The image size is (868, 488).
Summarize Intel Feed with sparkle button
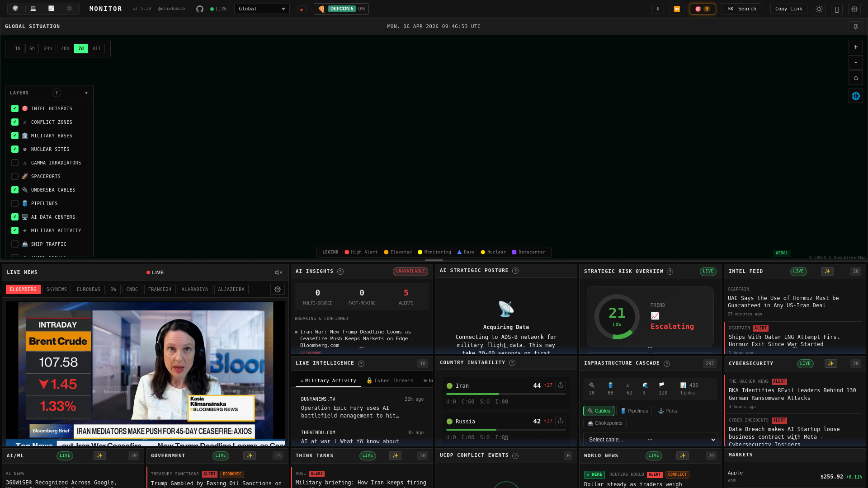[x=827, y=272]
